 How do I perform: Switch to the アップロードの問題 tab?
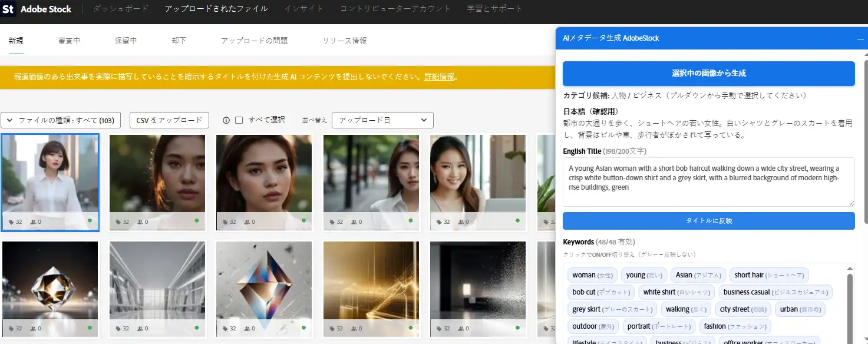click(254, 41)
